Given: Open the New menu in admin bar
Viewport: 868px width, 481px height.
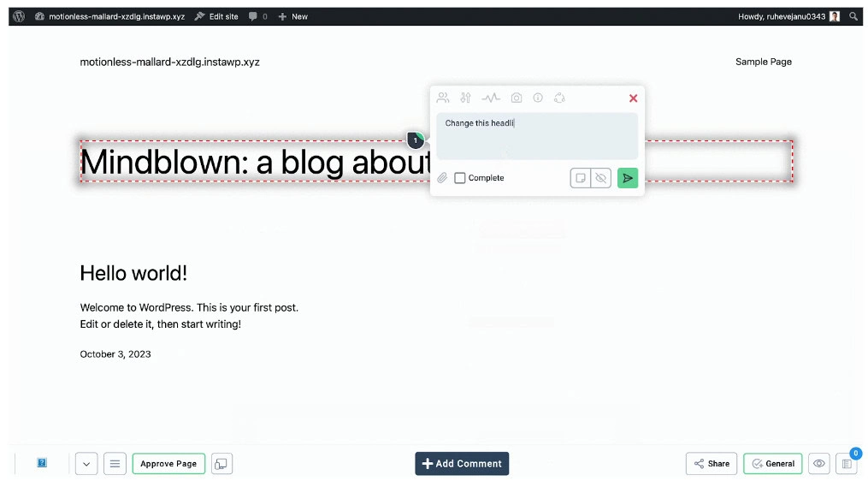Looking at the screenshot, I should [292, 16].
